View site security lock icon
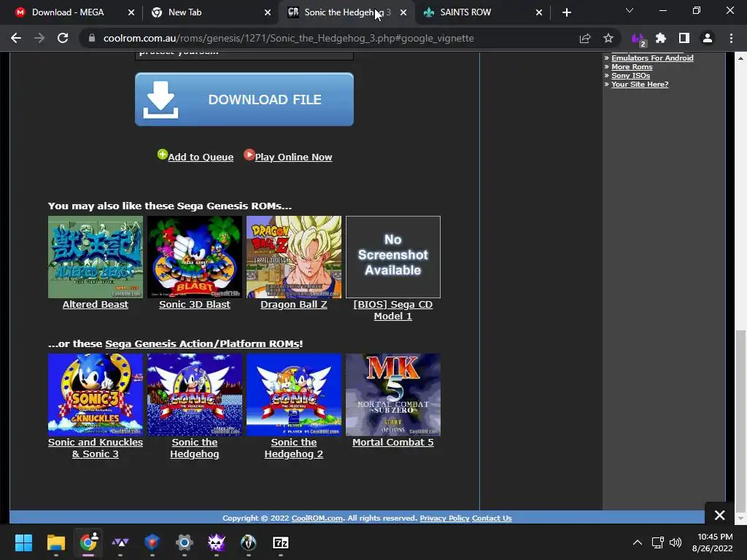Screen dimensions: 747x560 click(92, 38)
